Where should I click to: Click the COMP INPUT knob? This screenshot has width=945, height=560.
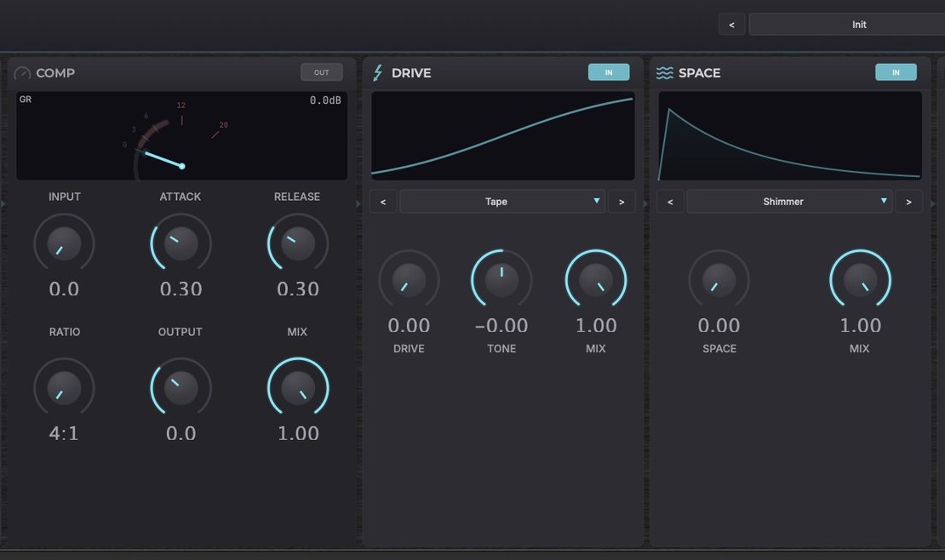pyautogui.click(x=64, y=243)
